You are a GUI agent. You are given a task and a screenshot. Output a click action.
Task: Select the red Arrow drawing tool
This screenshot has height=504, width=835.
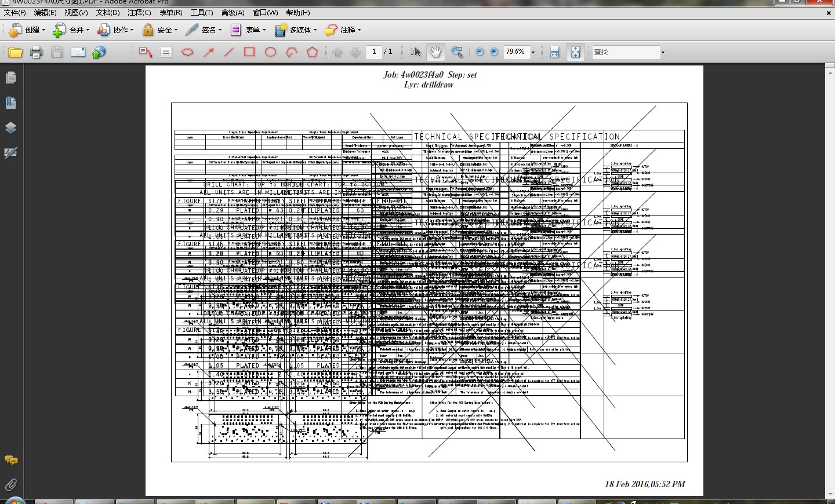coord(209,52)
